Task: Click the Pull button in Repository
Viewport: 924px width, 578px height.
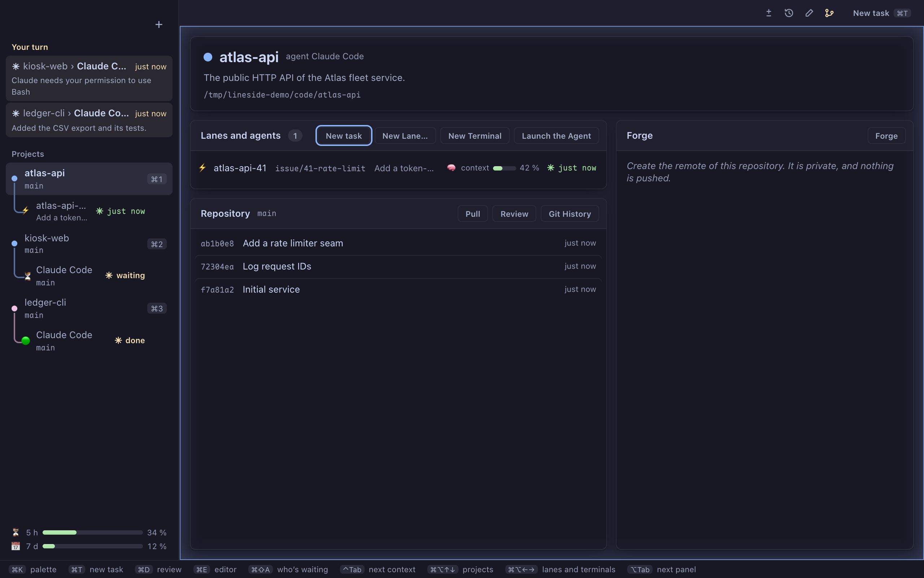Action: (x=473, y=214)
